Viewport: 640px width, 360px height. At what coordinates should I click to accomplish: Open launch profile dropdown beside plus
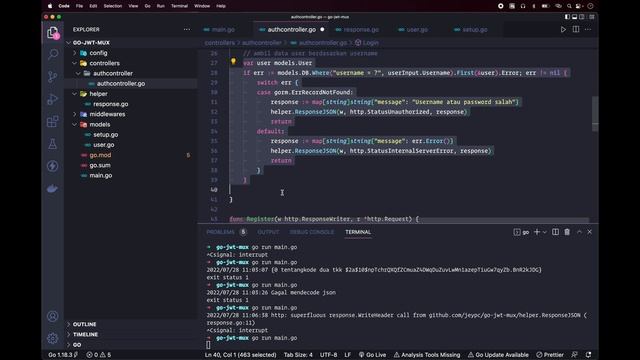[544, 232]
